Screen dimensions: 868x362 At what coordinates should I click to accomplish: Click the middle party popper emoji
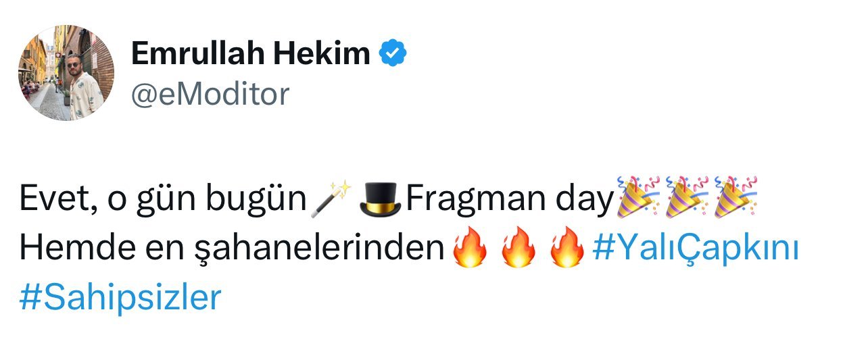tap(687, 197)
